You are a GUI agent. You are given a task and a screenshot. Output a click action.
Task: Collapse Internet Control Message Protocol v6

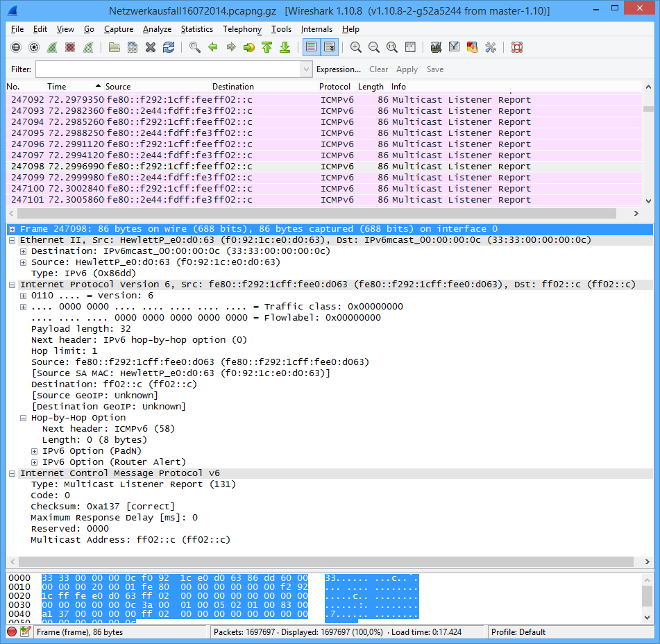pos(12,473)
